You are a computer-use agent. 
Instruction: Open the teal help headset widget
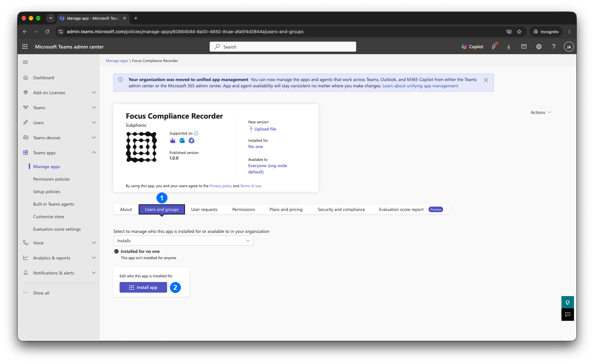click(x=567, y=302)
